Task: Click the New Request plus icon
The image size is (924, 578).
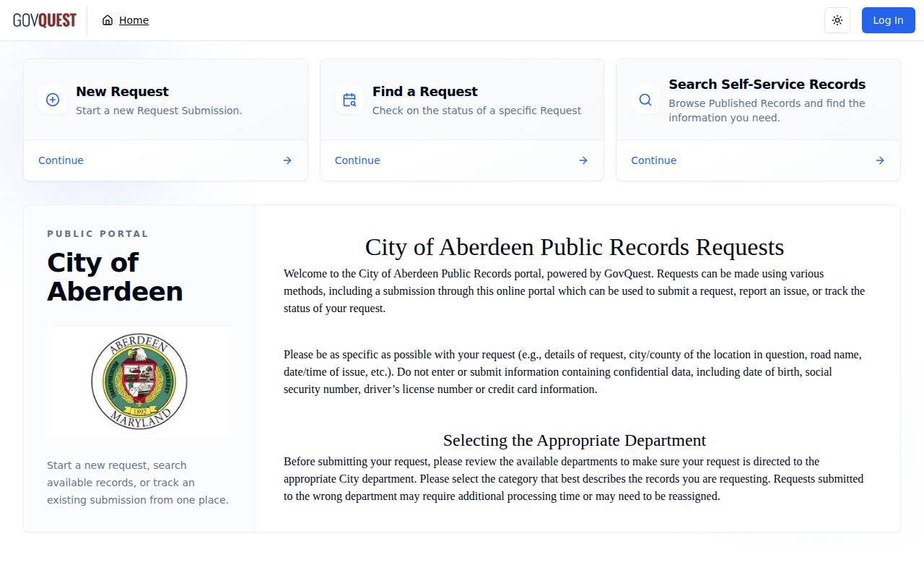Action: pos(53,100)
